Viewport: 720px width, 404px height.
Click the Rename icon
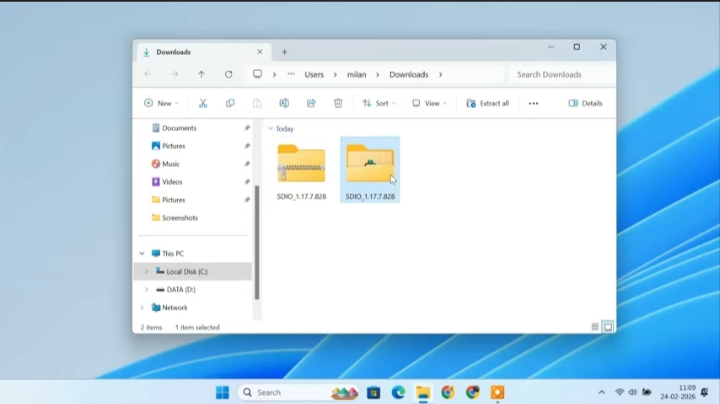[x=284, y=103]
